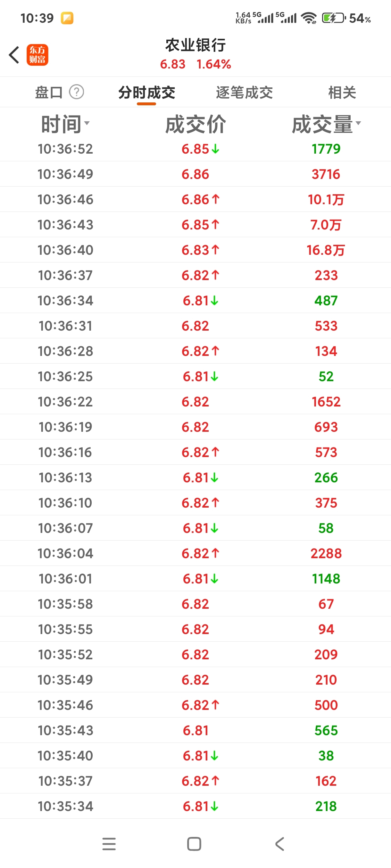Screen dimensions: 391x868
Task: Tap the 农业银行 stock title
Action: [x=195, y=45]
